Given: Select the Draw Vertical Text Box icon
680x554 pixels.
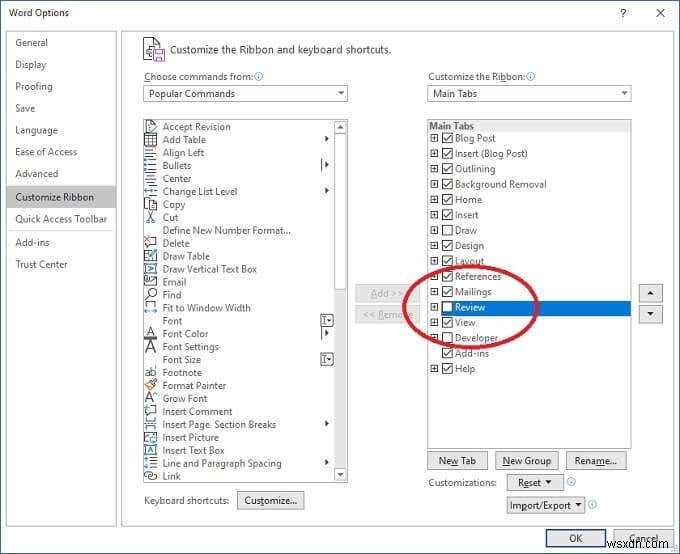Looking at the screenshot, I should pos(150,269).
